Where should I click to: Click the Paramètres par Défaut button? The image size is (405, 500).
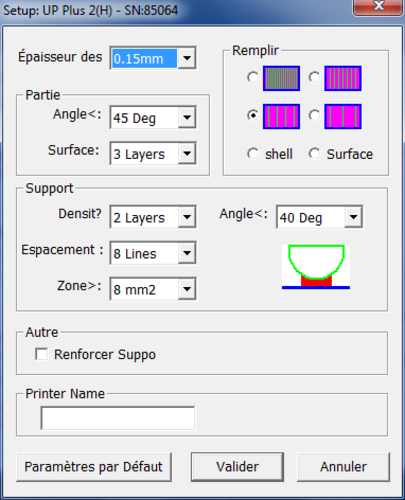[x=94, y=467]
